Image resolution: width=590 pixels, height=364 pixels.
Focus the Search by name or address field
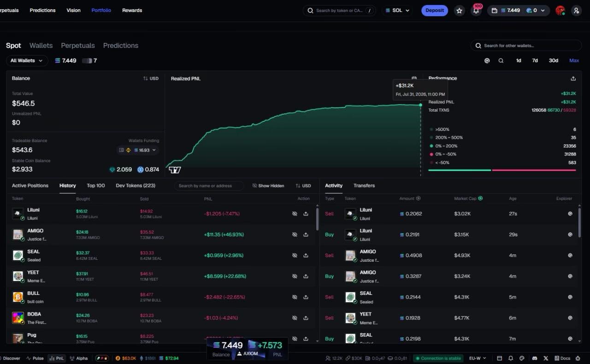point(209,186)
